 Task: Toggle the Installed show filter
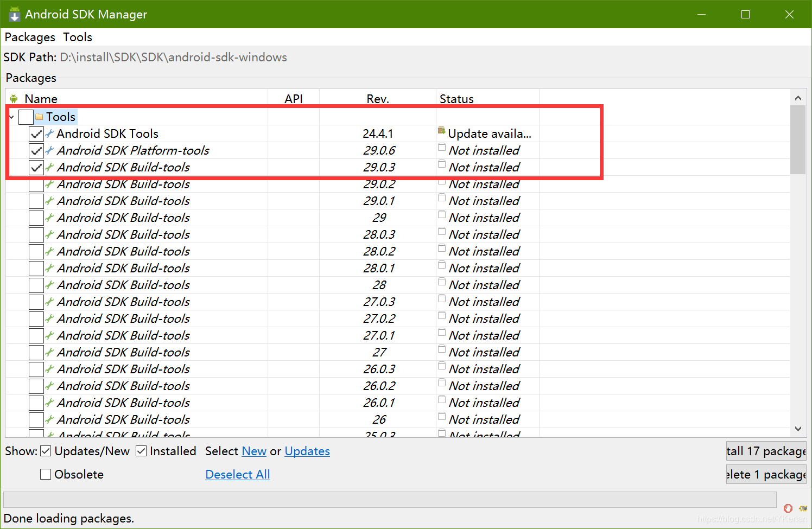coord(141,451)
